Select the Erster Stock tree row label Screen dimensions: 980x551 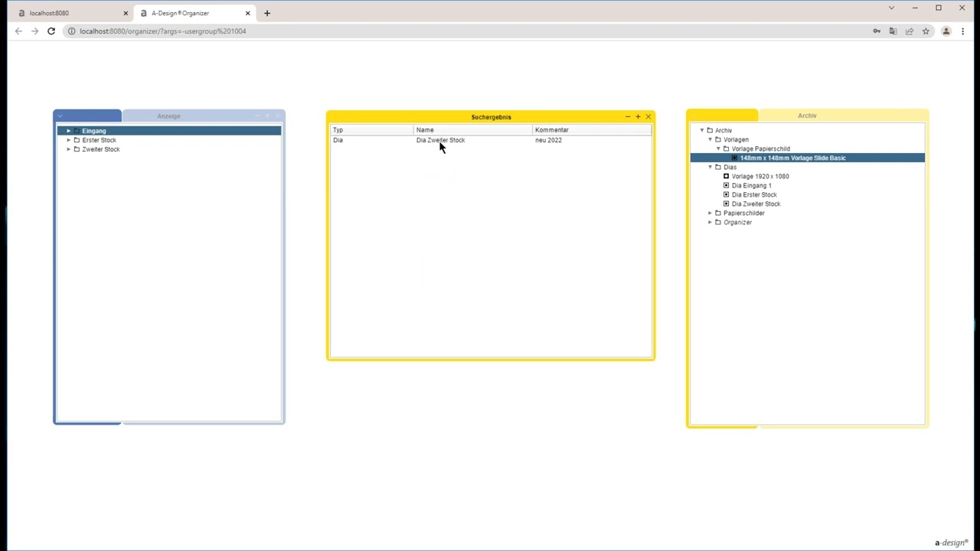[100, 140]
